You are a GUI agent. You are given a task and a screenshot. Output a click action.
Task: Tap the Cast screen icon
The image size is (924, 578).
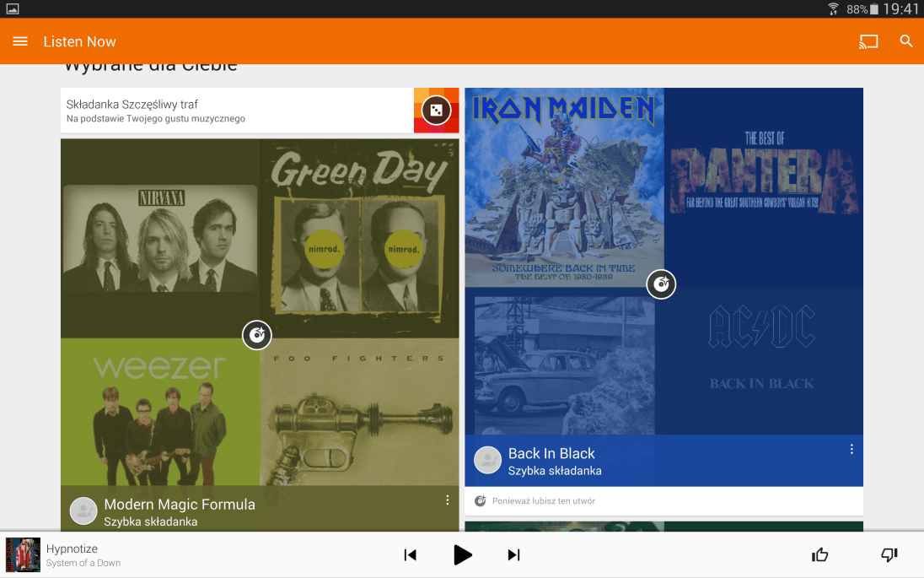[868, 41]
